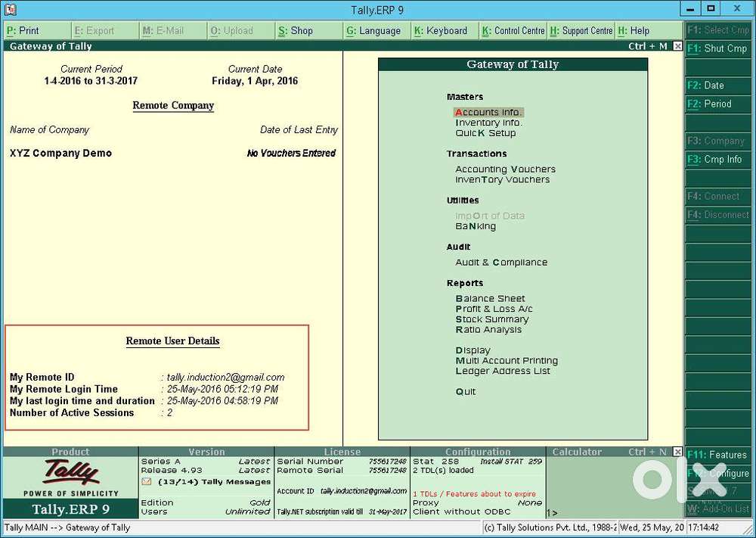Open the Balance Sheet report

click(490, 299)
